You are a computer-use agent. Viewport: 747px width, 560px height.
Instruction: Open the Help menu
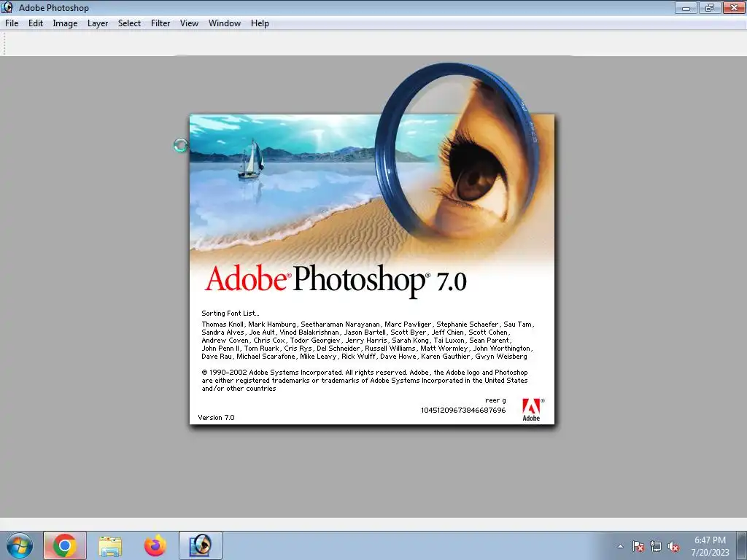pos(260,23)
